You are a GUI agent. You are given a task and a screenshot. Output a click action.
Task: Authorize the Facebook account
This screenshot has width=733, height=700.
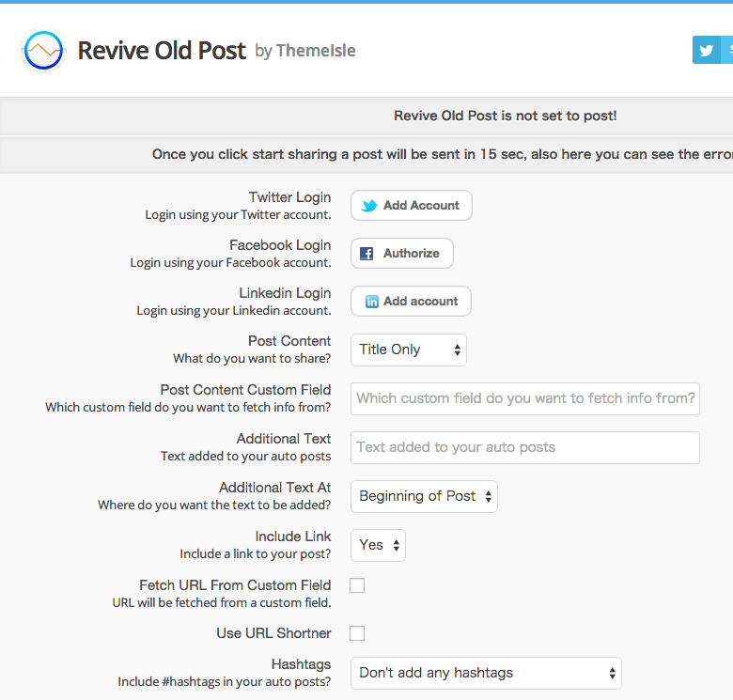pyautogui.click(x=402, y=254)
